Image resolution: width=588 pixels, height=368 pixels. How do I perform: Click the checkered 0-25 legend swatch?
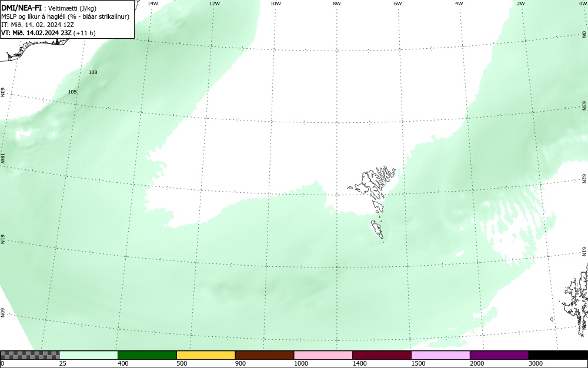tap(29, 355)
